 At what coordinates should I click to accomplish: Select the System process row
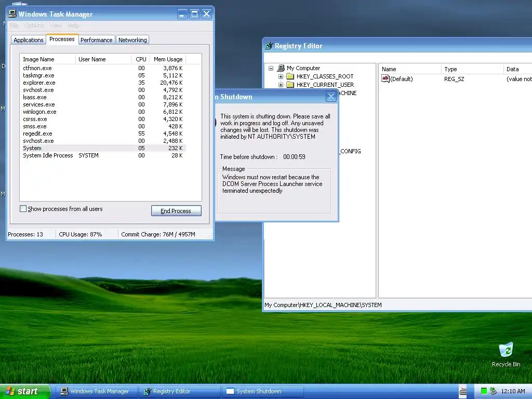[x=103, y=148]
